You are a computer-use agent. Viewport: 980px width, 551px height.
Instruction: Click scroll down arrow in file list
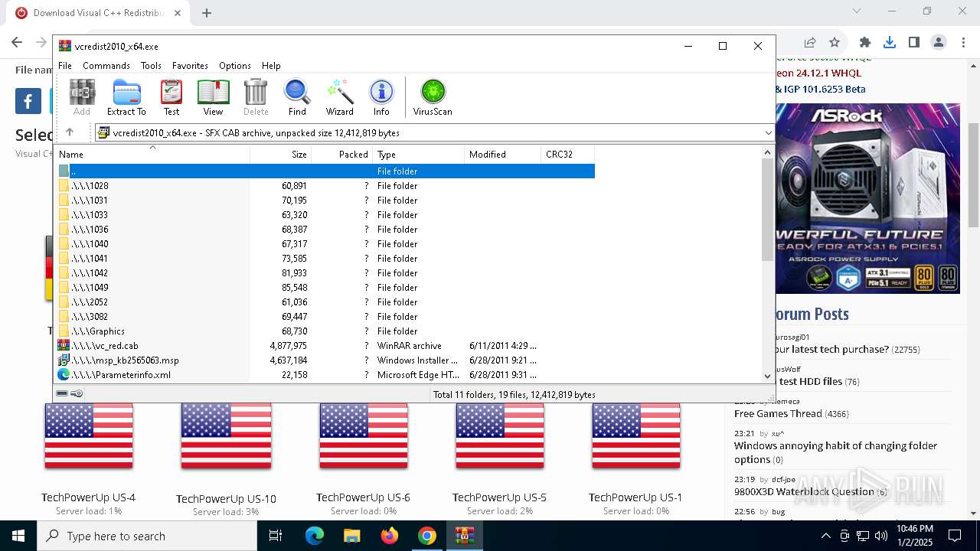click(768, 376)
